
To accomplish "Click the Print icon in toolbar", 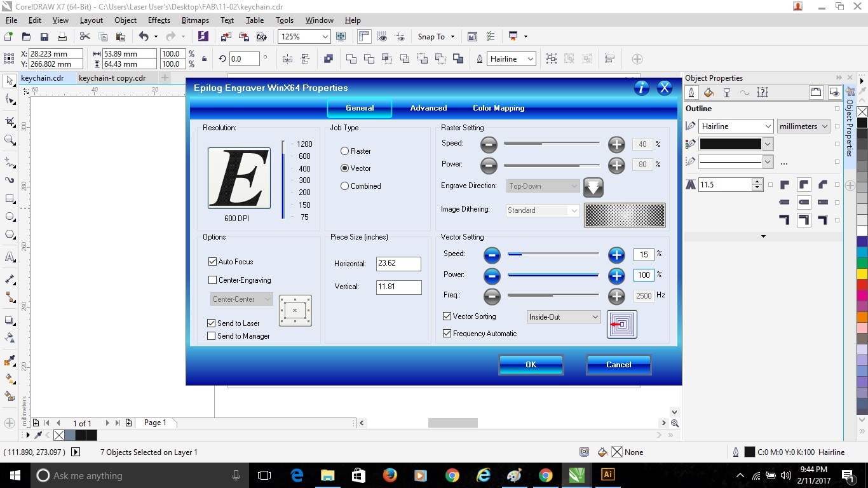I will [62, 37].
